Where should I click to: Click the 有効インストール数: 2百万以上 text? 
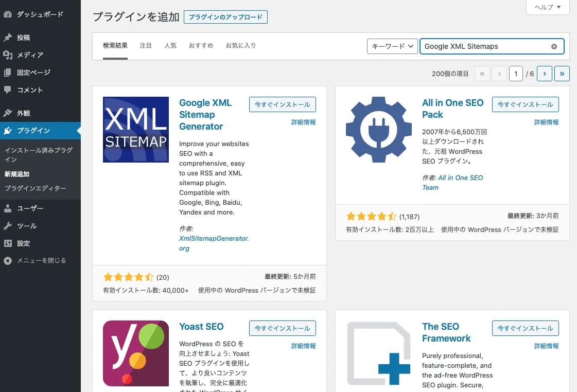pos(390,229)
